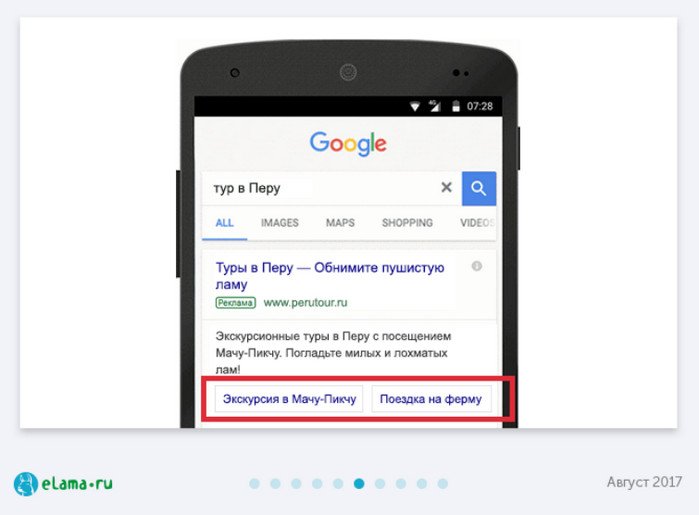Select the ALL search tab
The width and height of the screenshot is (699, 515).
pyautogui.click(x=224, y=223)
